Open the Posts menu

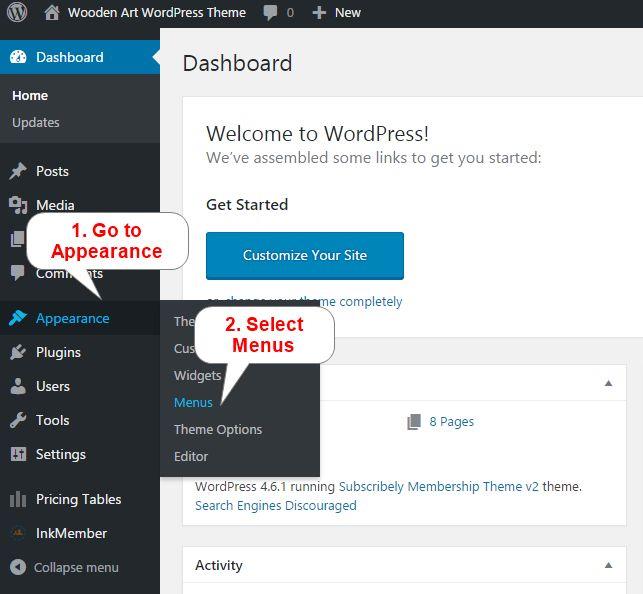[52, 171]
